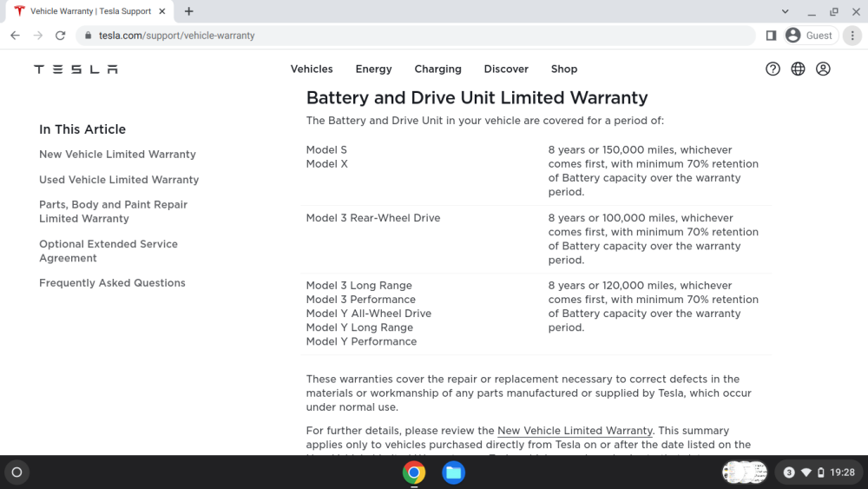This screenshot has width=868, height=489.
Task: Reload the warranty page
Action: tap(61, 36)
